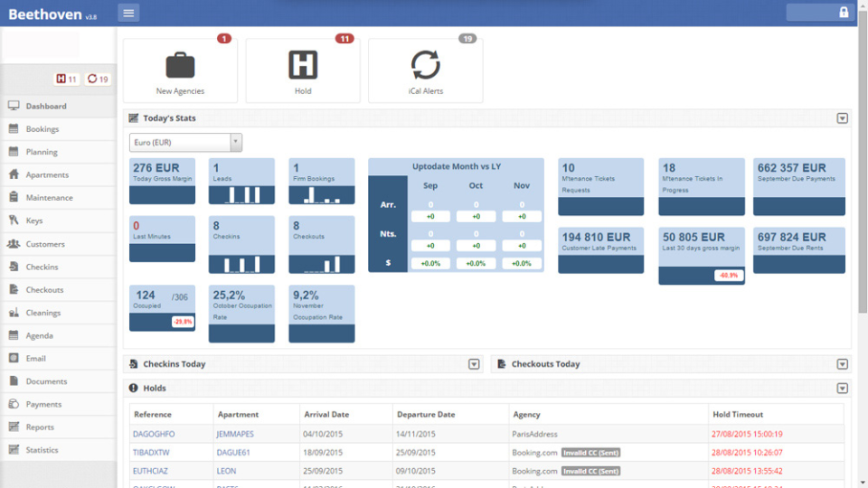Click the Holds exclamation icon
868x488 pixels.
click(134, 388)
